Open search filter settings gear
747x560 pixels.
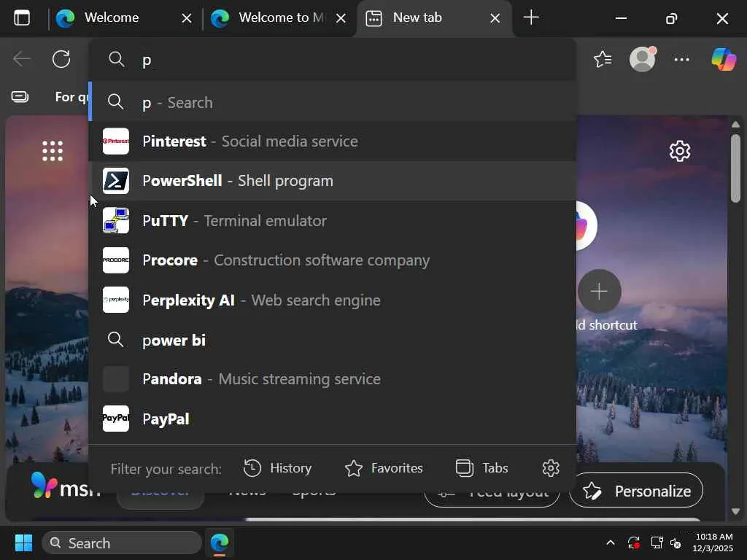(551, 468)
